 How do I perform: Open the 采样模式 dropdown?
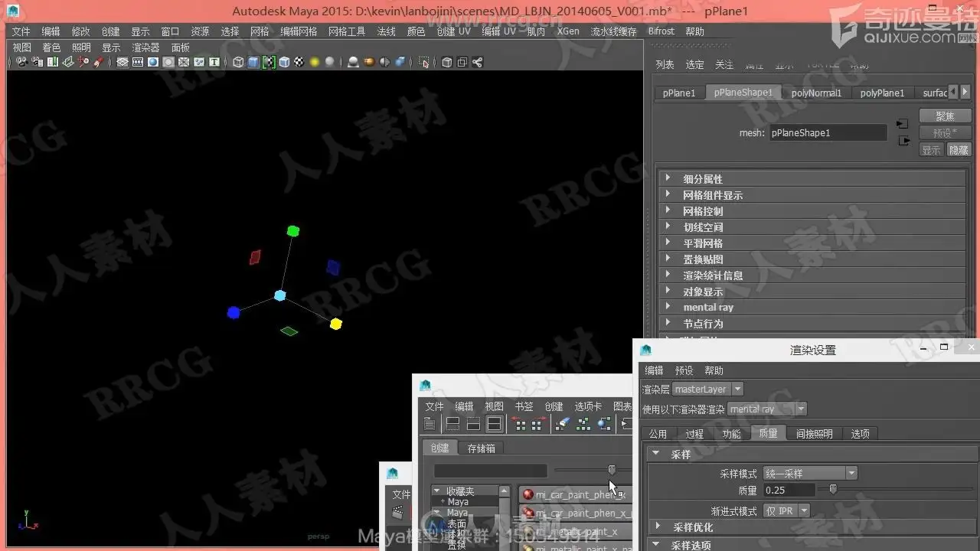point(810,474)
